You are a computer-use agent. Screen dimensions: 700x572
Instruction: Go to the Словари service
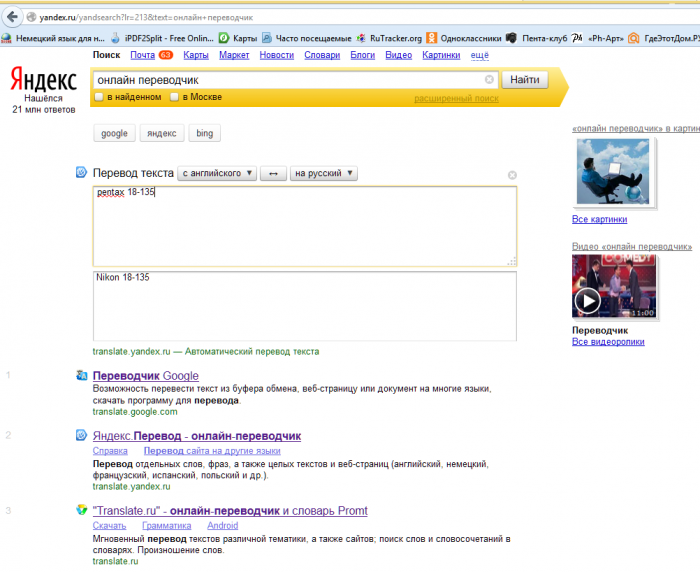(322, 55)
